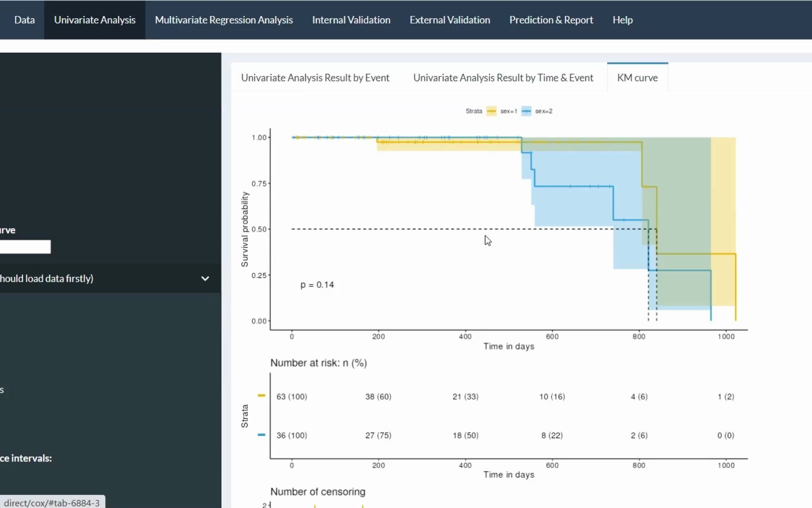
Task: Show Univariate Analysis Result by Event
Action: pyautogui.click(x=315, y=78)
